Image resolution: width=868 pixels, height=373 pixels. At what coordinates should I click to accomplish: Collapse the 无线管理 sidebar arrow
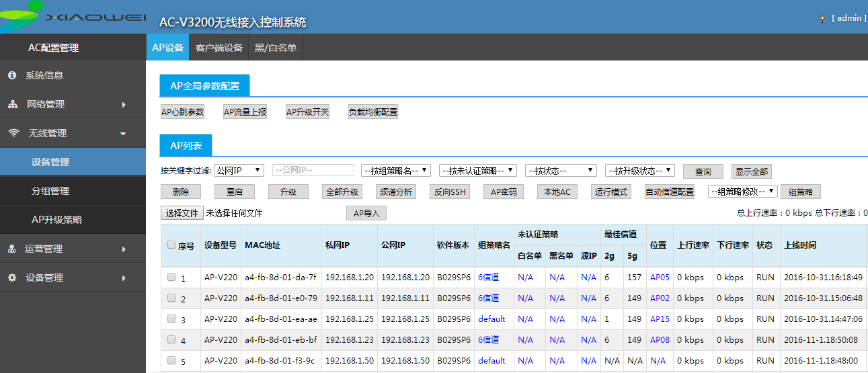point(123,134)
